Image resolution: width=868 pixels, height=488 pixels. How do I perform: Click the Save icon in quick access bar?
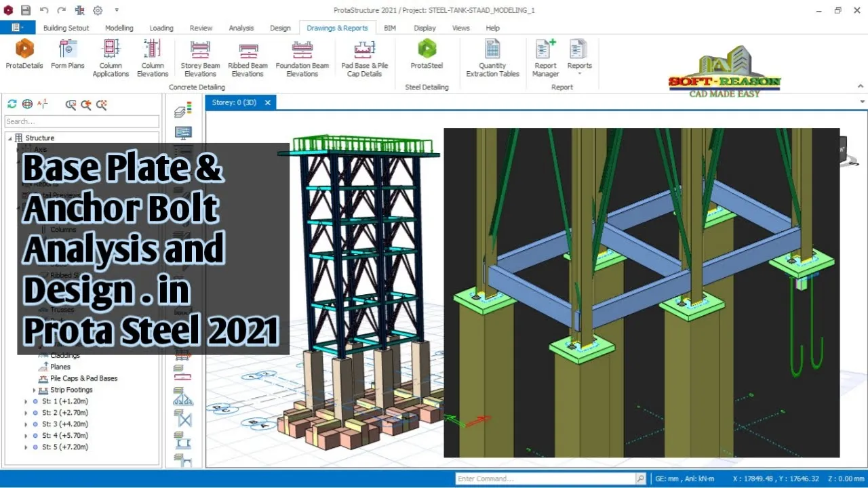coord(26,10)
